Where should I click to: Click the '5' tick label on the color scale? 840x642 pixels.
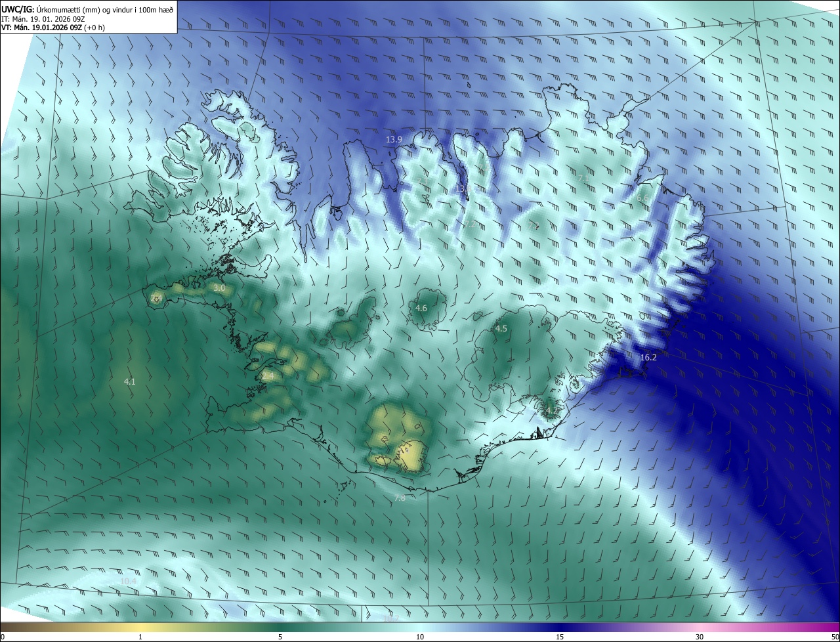pos(280,637)
